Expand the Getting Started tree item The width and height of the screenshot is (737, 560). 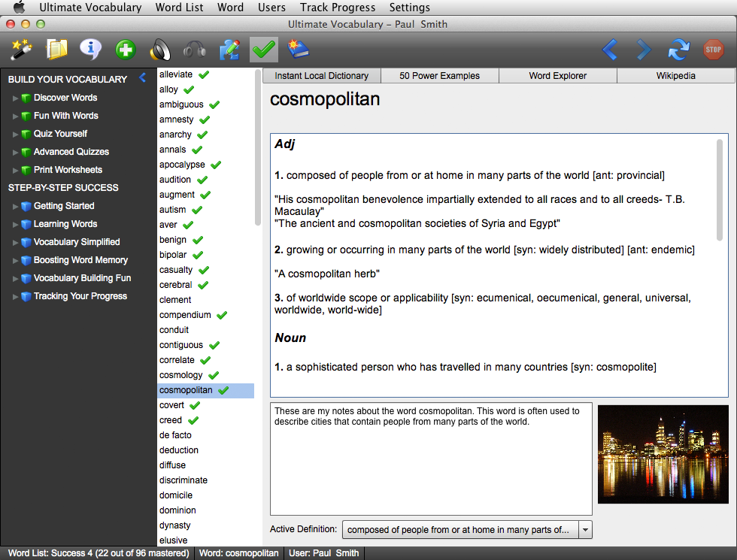pyautogui.click(x=15, y=206)
